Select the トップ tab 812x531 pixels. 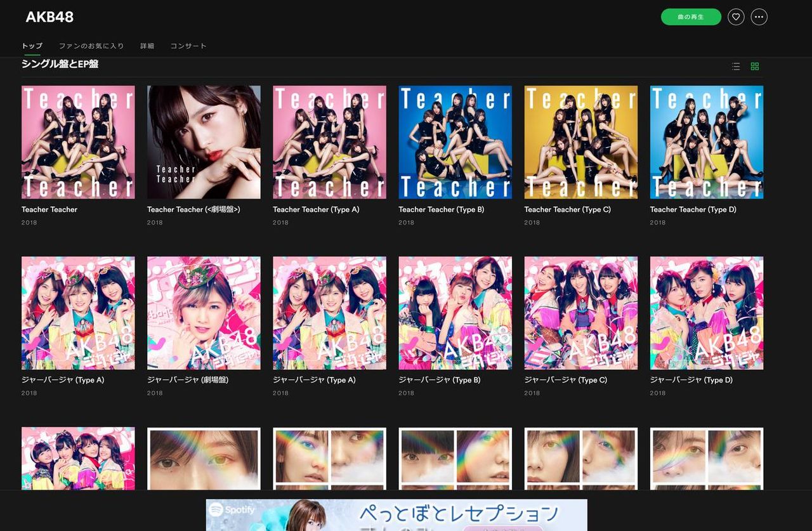32,46
